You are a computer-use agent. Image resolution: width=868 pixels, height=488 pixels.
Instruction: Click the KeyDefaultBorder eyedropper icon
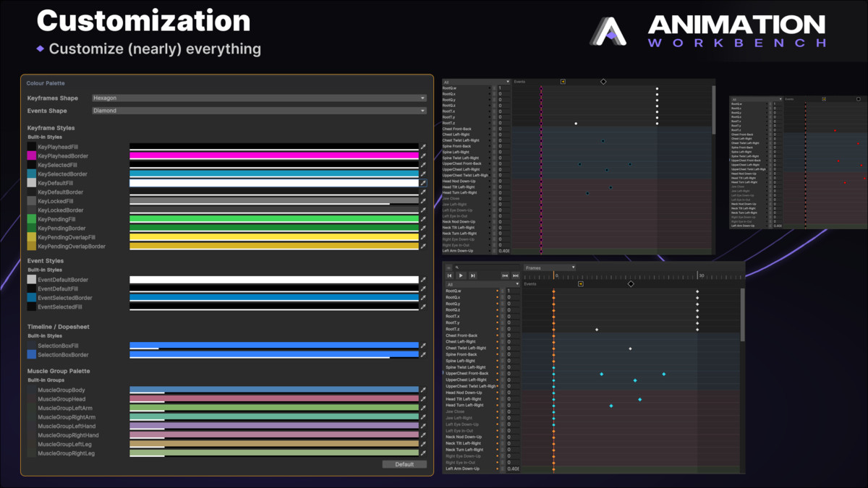pyautogui.click(x=424, y=192)
